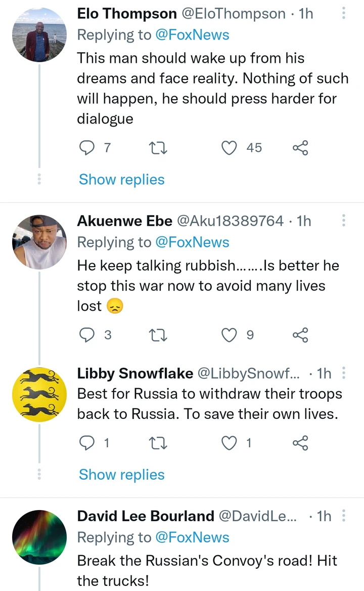View Libby Snowflake's yellow profile picture
The height and width of the screenshot is (591, 364).
[39, 395]
